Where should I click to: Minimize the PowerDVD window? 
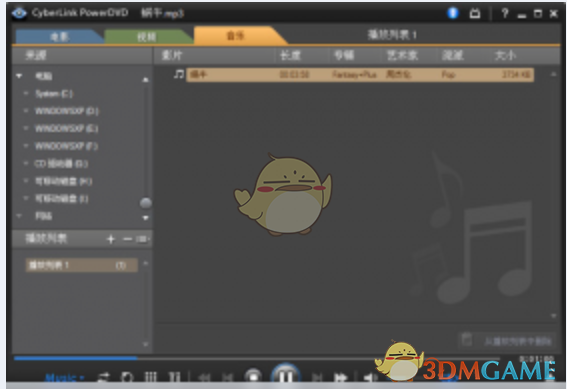click(x=521, y=15)
